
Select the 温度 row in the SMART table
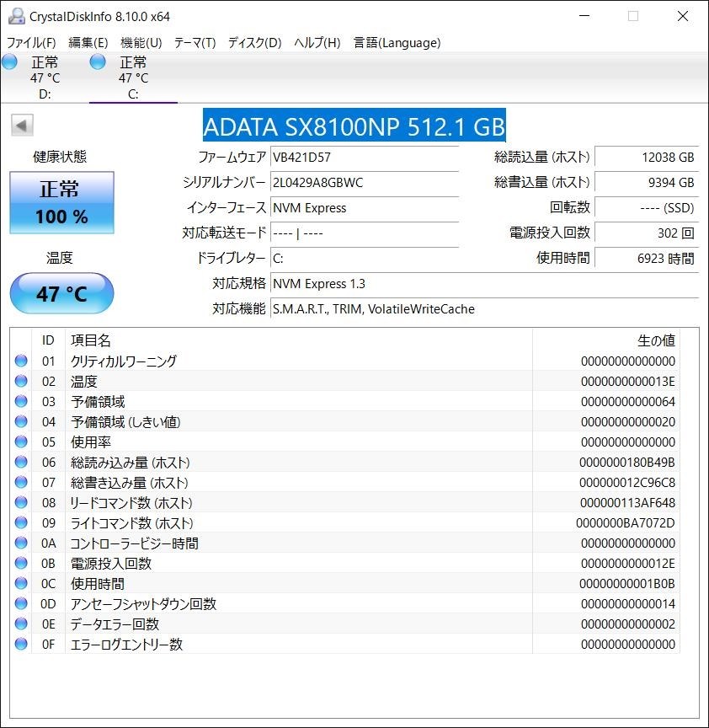click(x=345, y=381)
